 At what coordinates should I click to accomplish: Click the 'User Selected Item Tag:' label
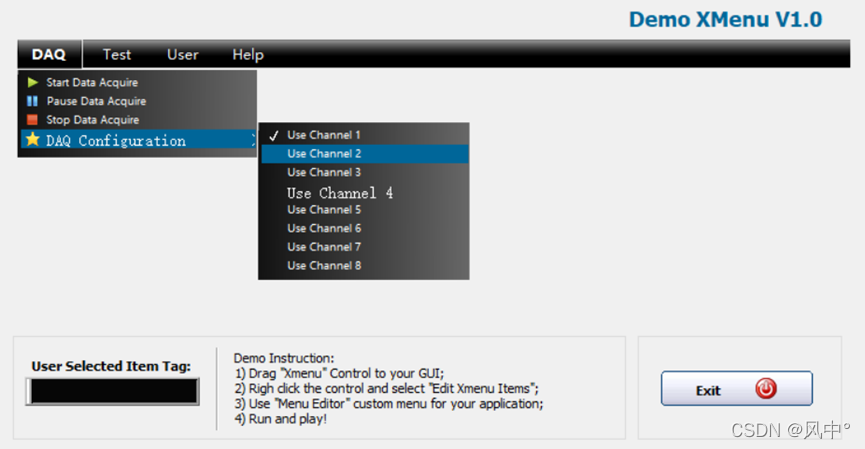click(111, 366)
